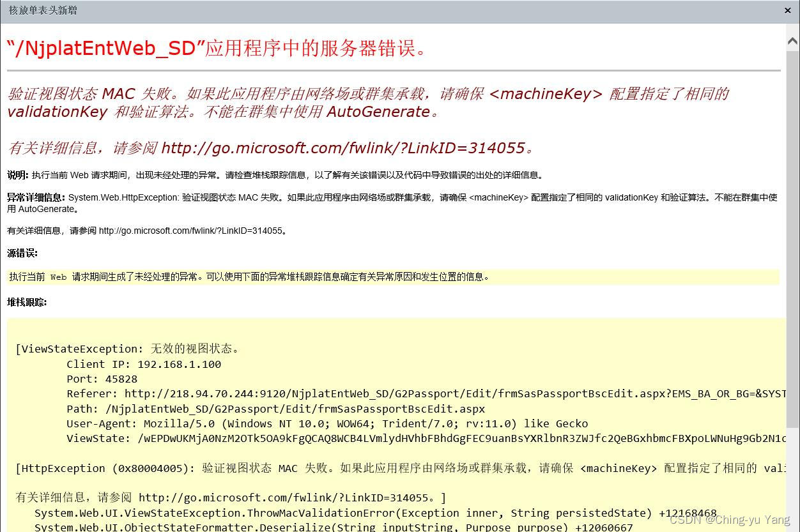This screenshot has height=532, width=800.
Task: Click the 堆栈跟踪 section label
Action: pyautogui.click(x=26, y=302)
